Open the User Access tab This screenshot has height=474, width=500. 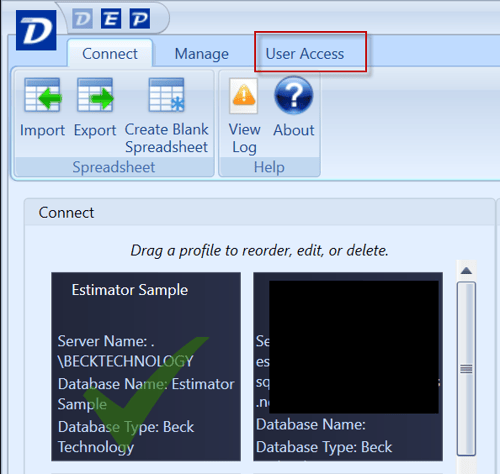point(305,54)
